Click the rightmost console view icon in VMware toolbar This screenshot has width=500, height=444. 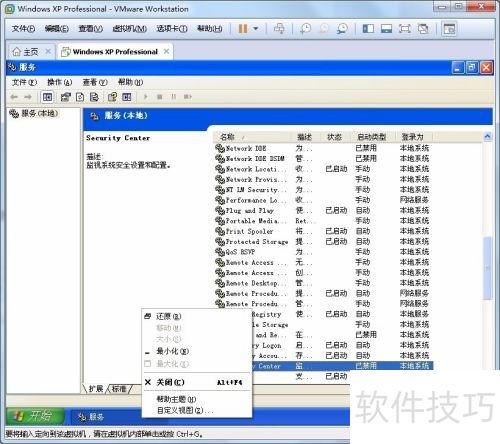pyautogui.click(x=449, y=29)
